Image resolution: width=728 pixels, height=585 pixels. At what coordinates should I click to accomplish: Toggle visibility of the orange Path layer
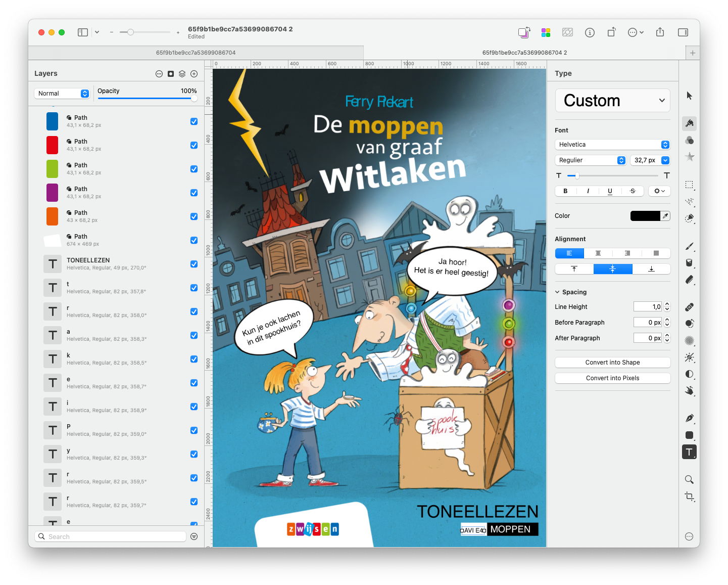pos(194,216)
